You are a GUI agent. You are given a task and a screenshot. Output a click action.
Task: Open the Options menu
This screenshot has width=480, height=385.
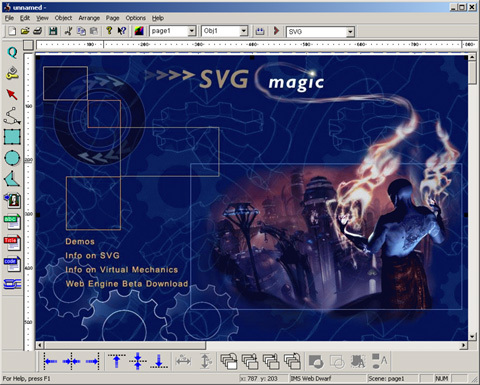click(x=136, y=18)
